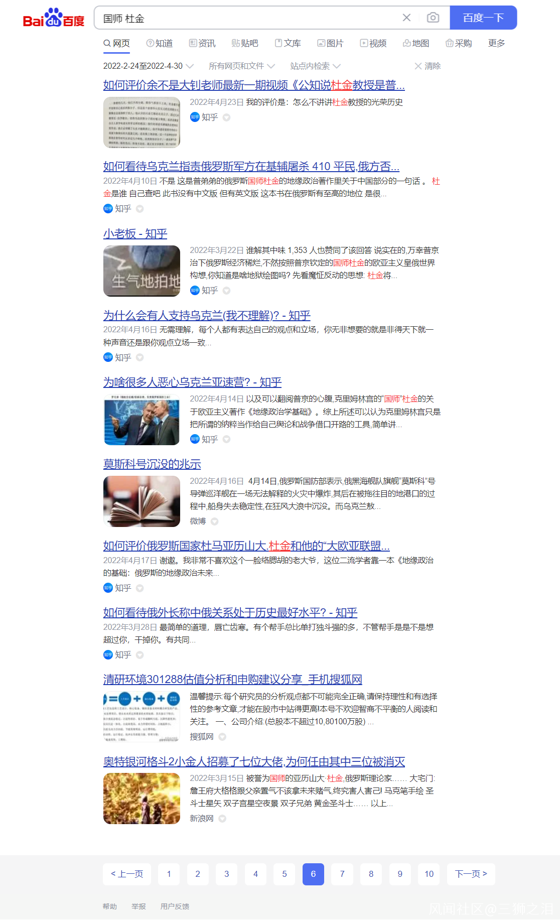Open the Baidu logo homepage link
560x924 pixels.
[54, 18]
